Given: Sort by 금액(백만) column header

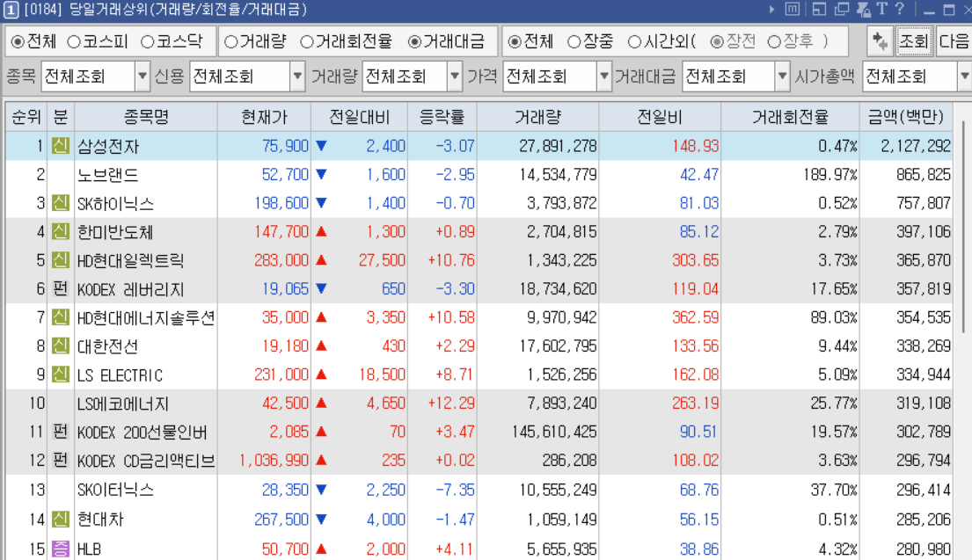Looking at the screenshot, I should (x=906, y=116).
